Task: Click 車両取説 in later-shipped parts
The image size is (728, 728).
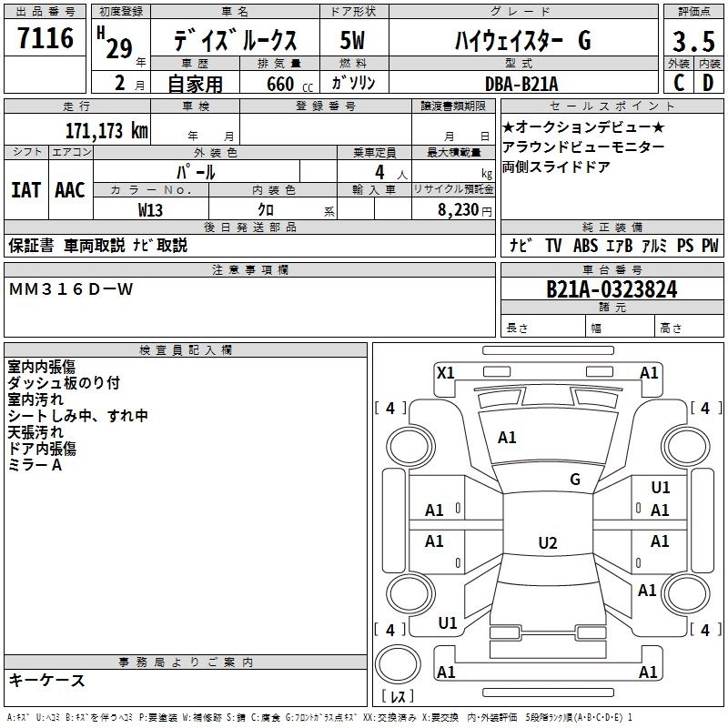Action: coord(95,245)
